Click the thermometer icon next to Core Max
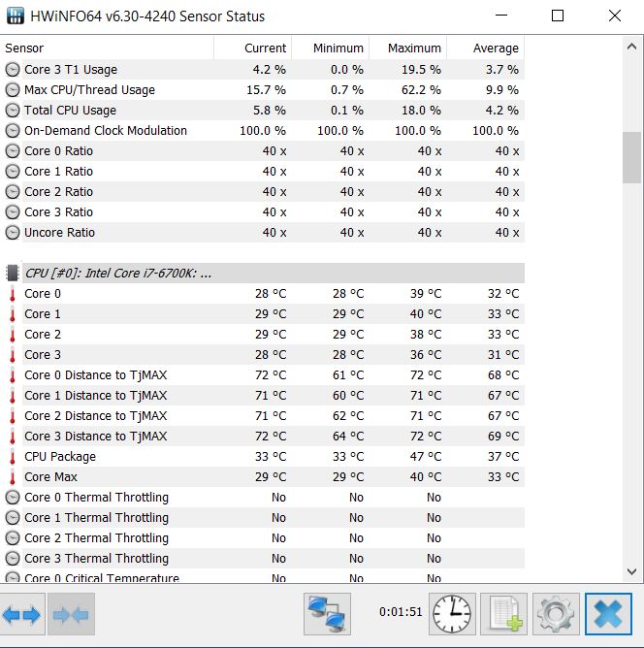This screenshot has height=648, width=644. point(13,477)
